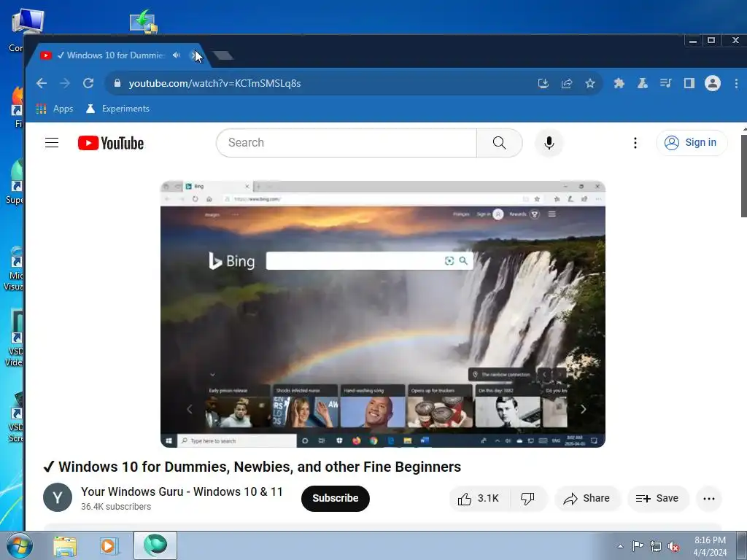Dislike the video
747x560 pixels.
(x=528, y=499)
